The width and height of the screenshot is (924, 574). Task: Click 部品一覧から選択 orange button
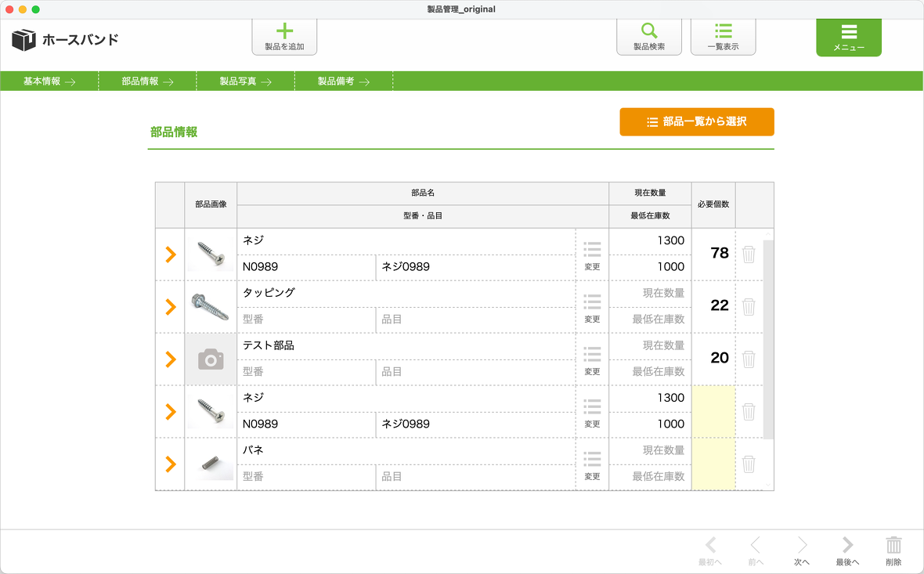coord(696,121)
